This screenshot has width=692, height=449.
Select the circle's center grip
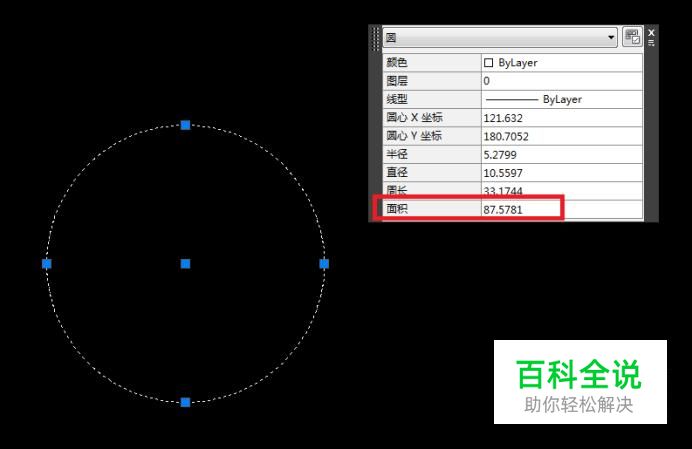(x=185, y=264)
